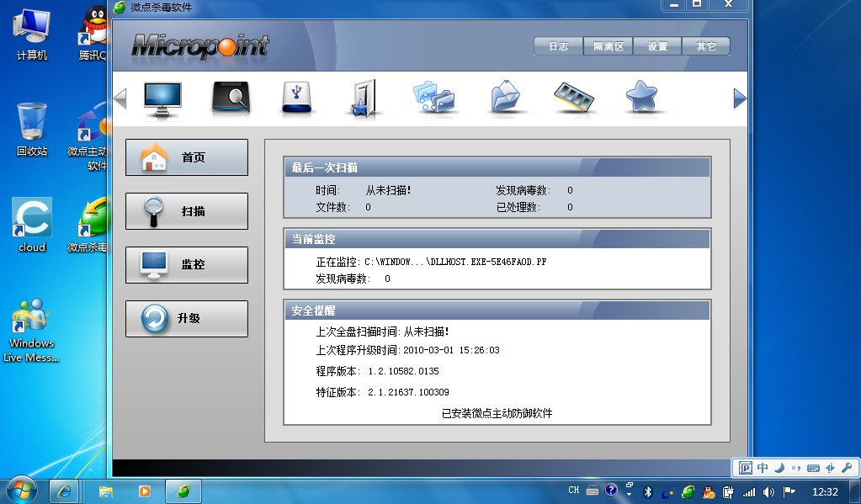Screen dimensions: 861x504
Task: Toggle the moon half-width shape icon
Action: 779,468
